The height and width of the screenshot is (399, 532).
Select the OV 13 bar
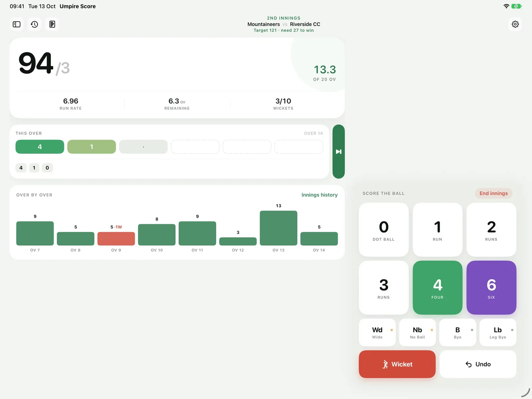tap(278, 228)
